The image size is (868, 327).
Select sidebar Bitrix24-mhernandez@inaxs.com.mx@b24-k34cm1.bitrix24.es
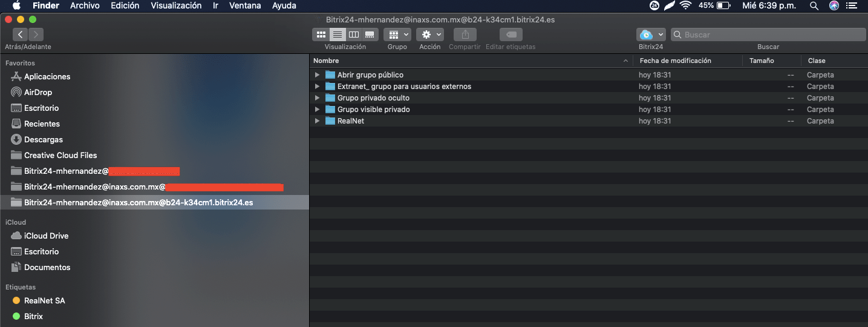tap(154, 203)
